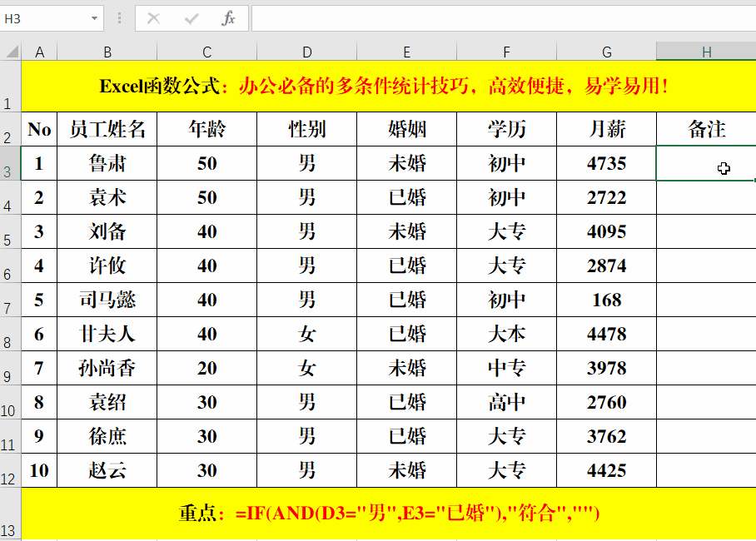Click the Select All corner triangle
Image resolution: width=756 pixels, height=541 pixels.
(x=12, y=51)
